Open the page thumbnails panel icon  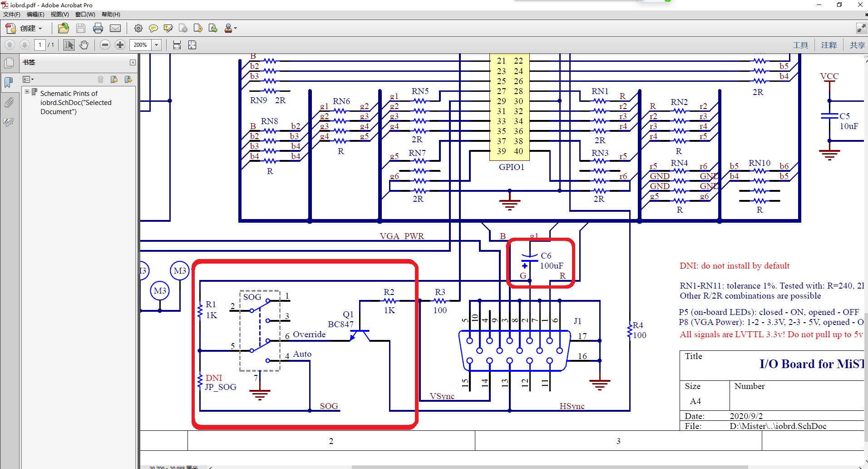coord(9,63)
